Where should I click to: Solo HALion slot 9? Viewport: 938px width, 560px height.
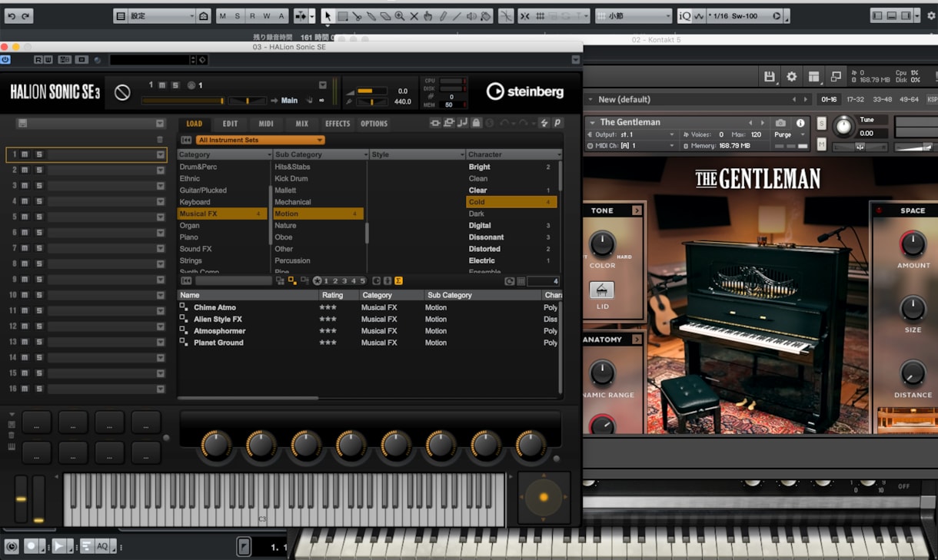(x=38, y=280)
